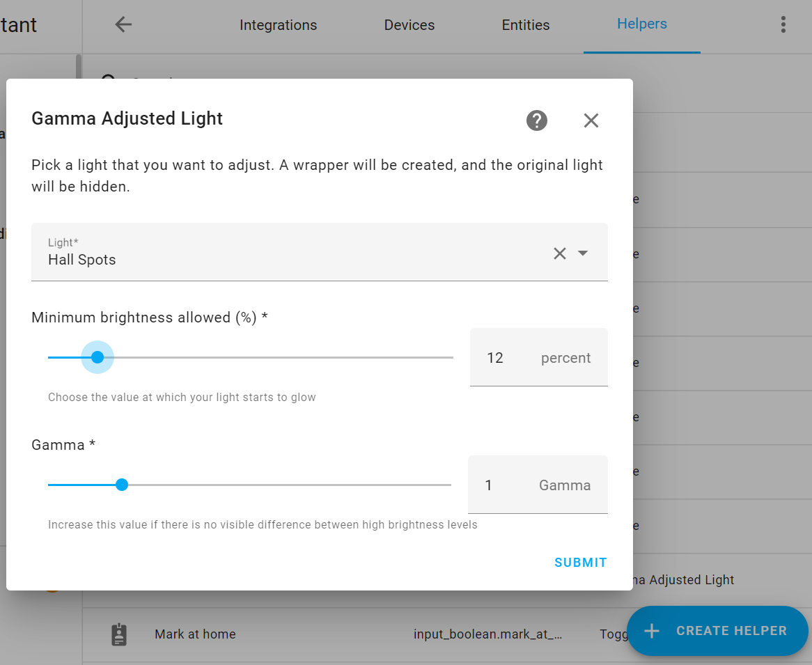Click the Gamma value input showing 1
This screenshot has height=665, width=812.
click(x=488, y=485)
